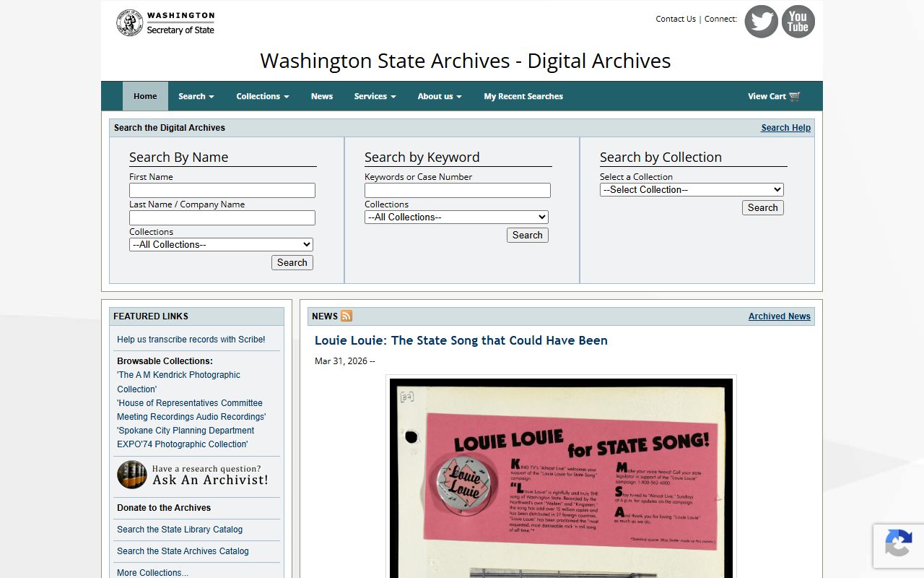Open the News RSS feed icon
This screenshot has height=578, width=924.
tap(346, 316)
